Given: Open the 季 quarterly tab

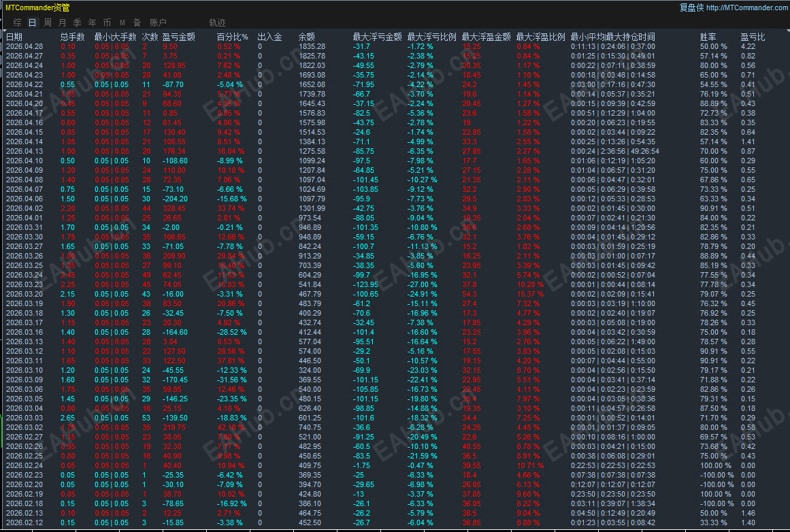Looking at the screenshot, I should (77, 22).
